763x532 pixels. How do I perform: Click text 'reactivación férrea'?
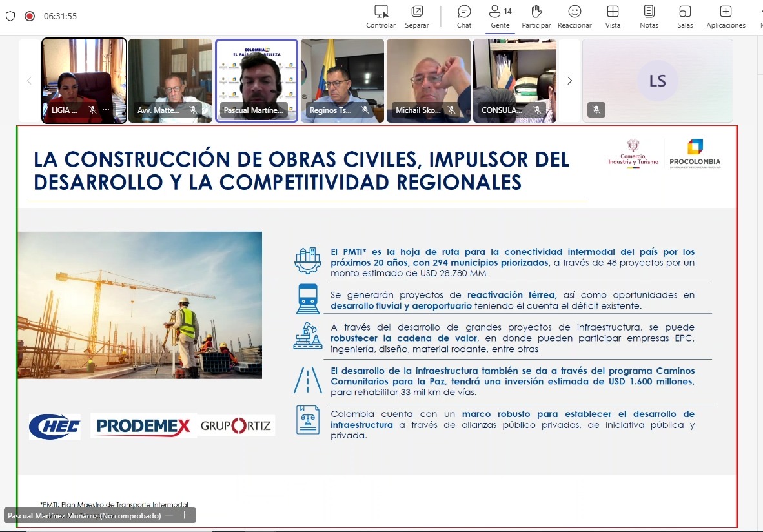[x=511, y=295]
